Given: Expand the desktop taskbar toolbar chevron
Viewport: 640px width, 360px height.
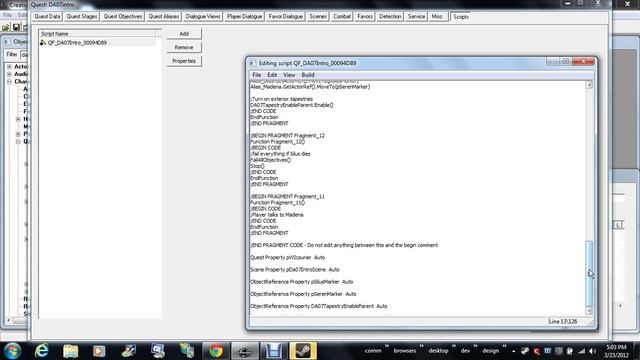Looking at the screenshot, I should 453,346.
